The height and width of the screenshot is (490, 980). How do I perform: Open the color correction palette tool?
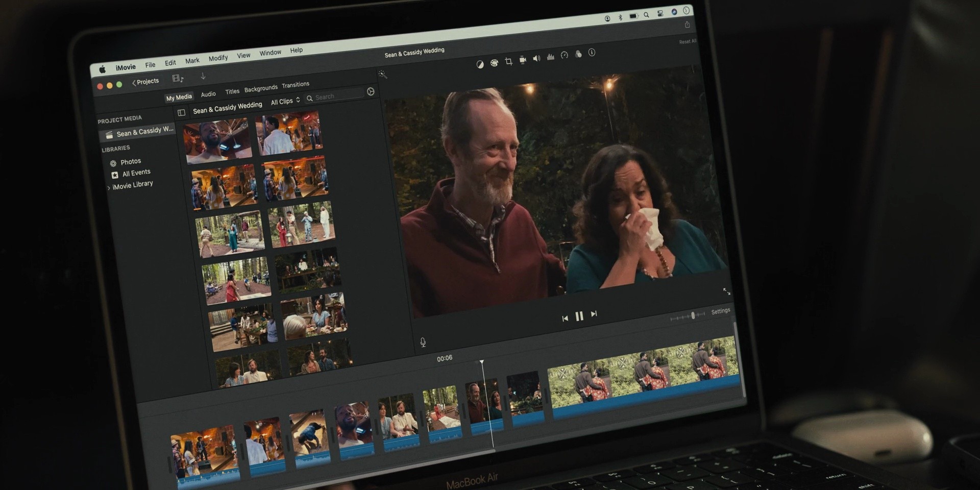point(494,63)
